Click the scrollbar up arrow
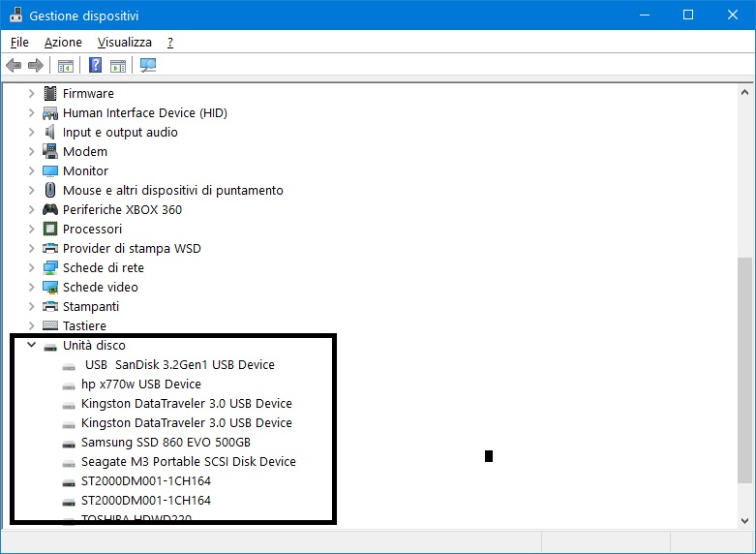Viewport: 756px width, 554px height. point(745,92)
